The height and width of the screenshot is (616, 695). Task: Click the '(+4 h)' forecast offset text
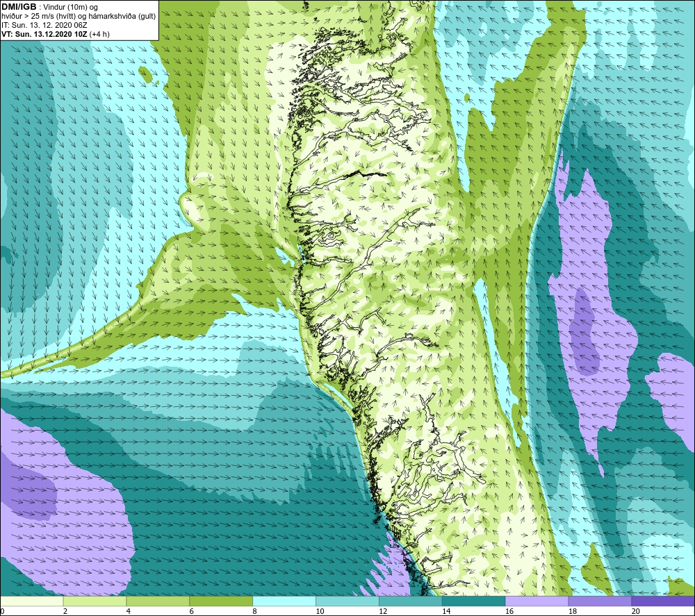[99, 34]
